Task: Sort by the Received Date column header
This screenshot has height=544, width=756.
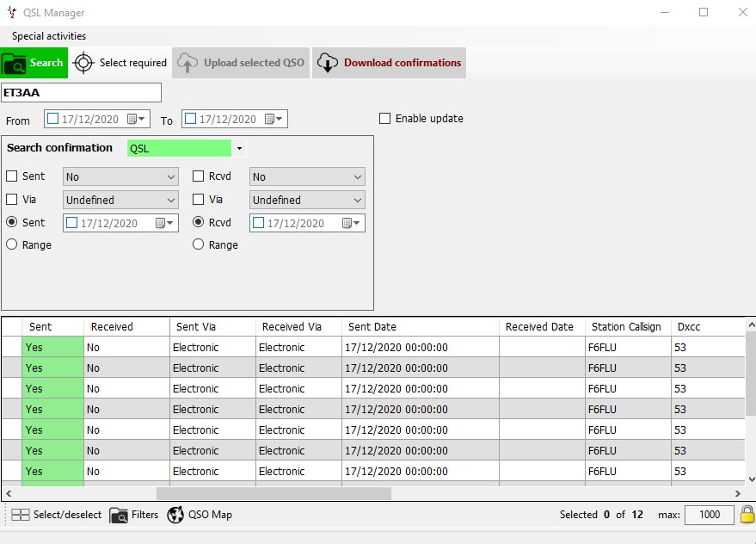Action: [x=543, y=327]
